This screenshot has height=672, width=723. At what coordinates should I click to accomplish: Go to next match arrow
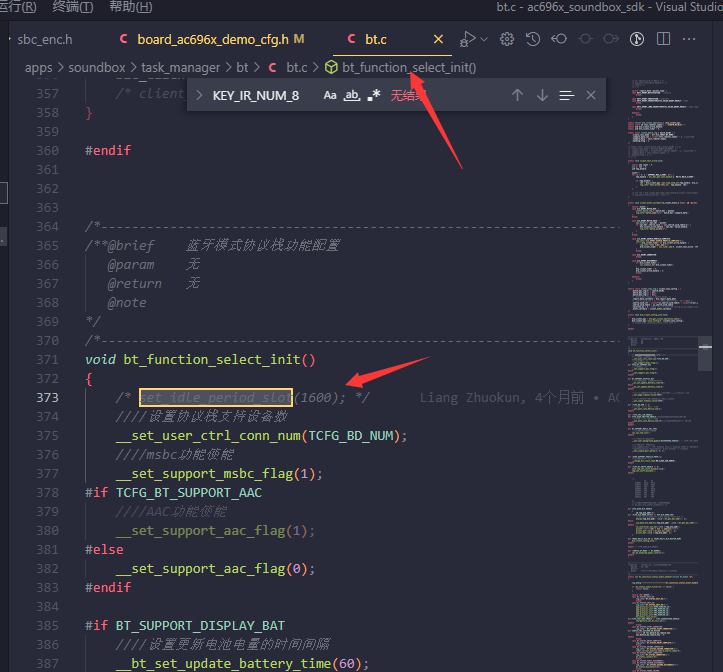(542, 95)
